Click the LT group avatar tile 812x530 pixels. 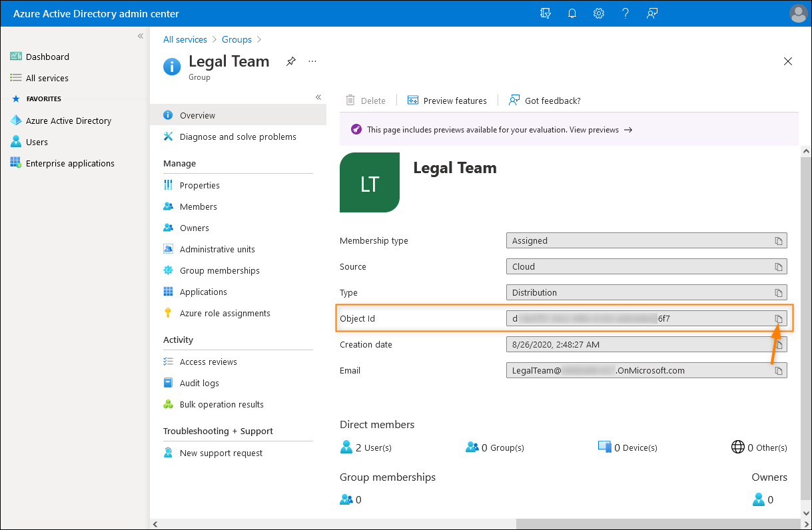coord(370,182)
